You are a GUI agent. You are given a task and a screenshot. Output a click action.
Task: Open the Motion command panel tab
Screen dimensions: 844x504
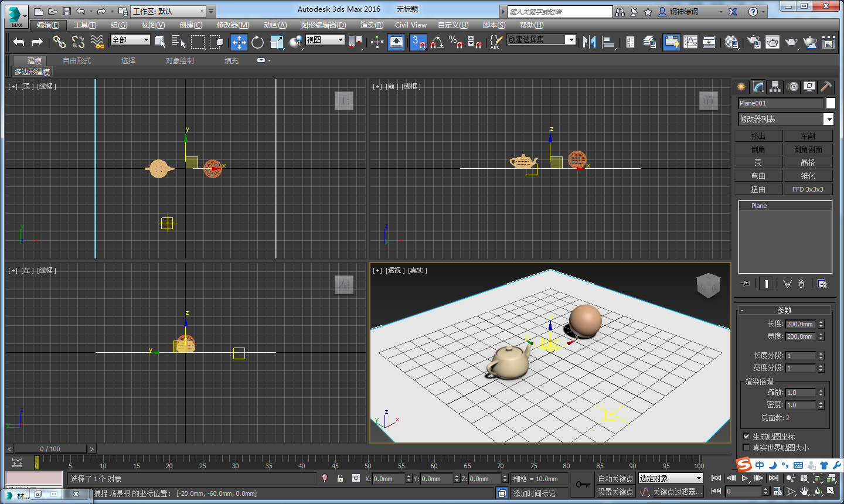(x=793, y=87)
